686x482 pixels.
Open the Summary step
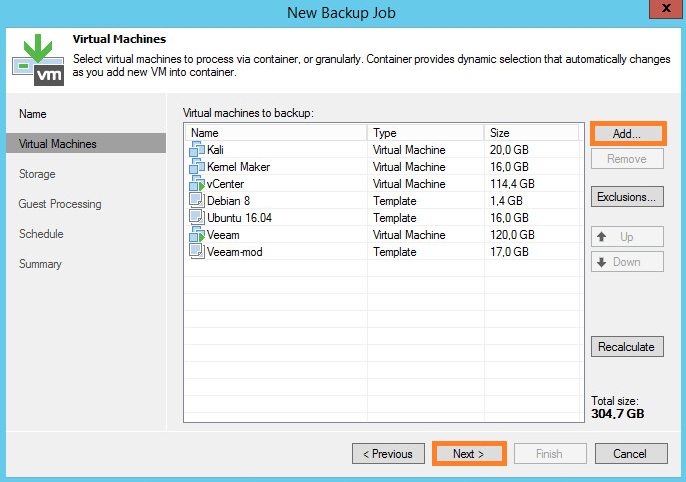click(x=40, y=264)
